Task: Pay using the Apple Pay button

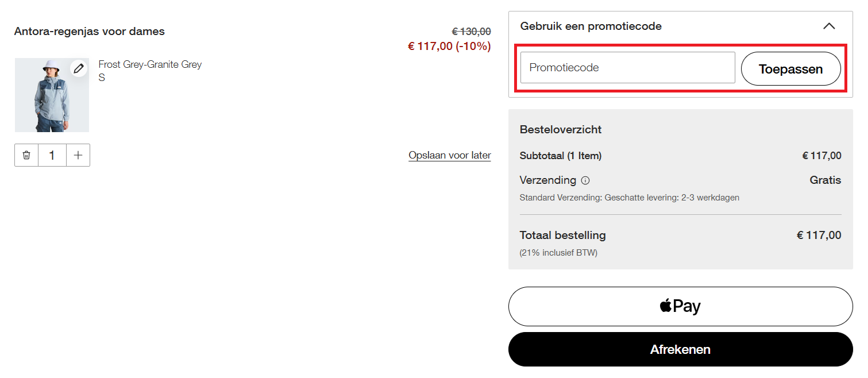Action: pyautogui.click(x=680, y=306)
